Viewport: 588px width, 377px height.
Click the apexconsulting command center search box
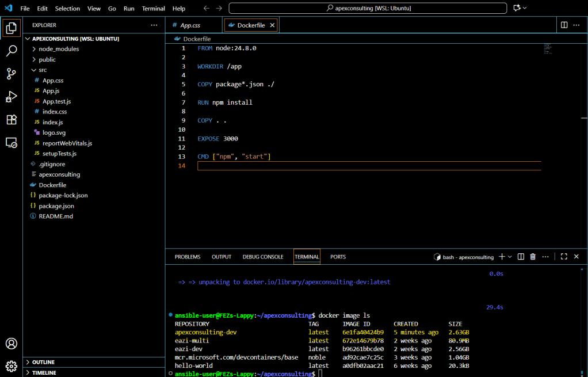click(368, 9)
